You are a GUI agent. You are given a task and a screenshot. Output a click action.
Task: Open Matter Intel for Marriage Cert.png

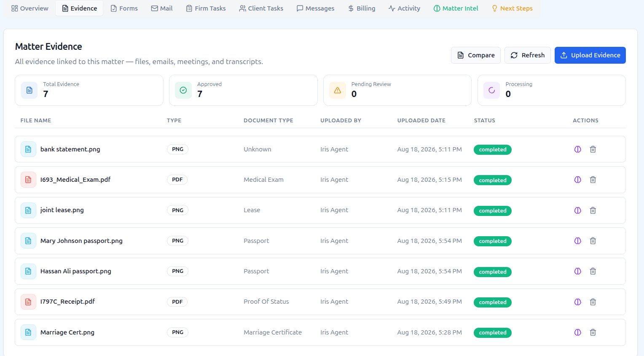point(578,332)
